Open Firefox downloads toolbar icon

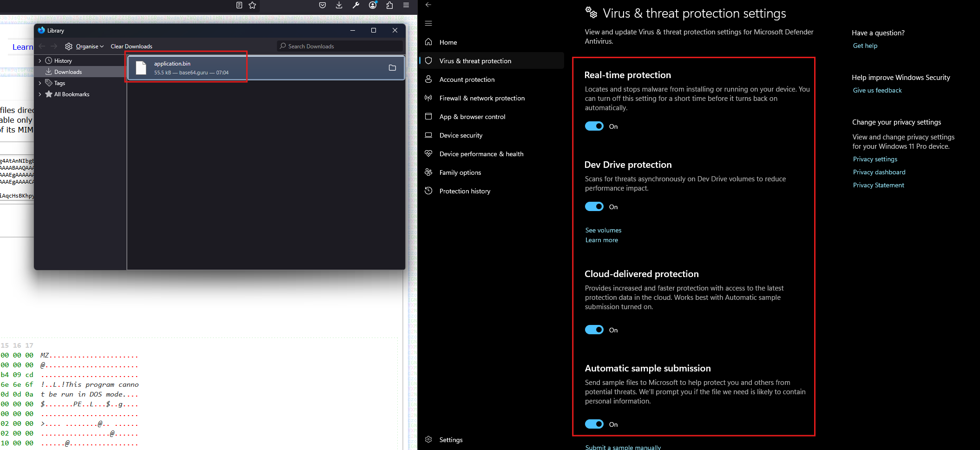click(x=339, y=5)
